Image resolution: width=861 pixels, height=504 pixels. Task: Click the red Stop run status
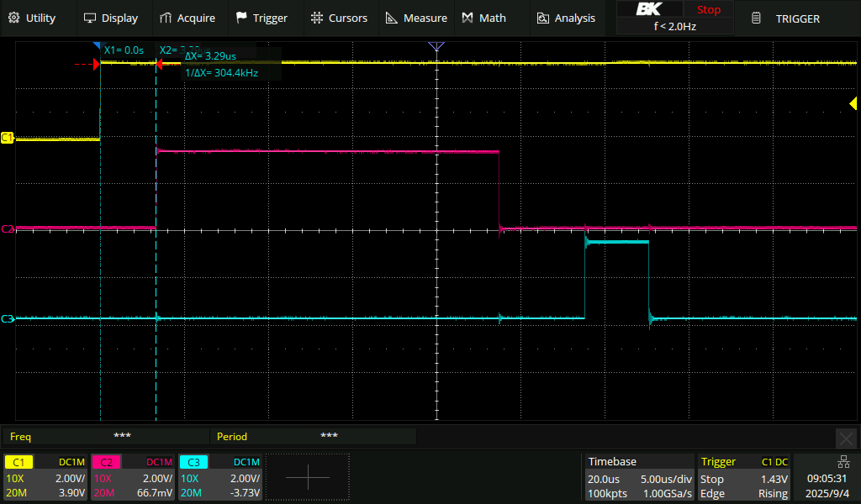[708, 9]
